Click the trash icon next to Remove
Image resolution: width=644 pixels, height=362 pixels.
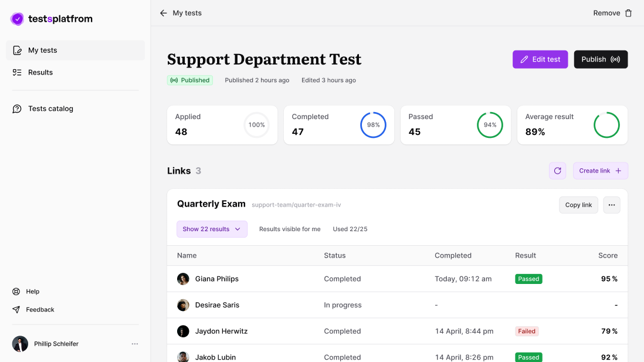(628, 13)
